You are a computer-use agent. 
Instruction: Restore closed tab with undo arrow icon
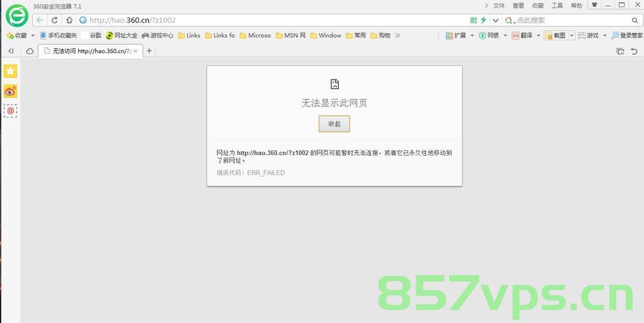634,52
